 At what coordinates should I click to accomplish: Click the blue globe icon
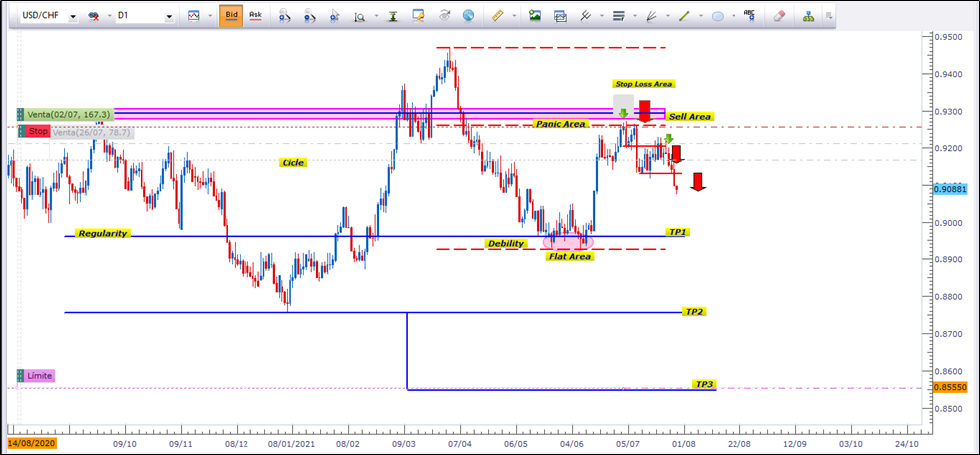point(469,17)
